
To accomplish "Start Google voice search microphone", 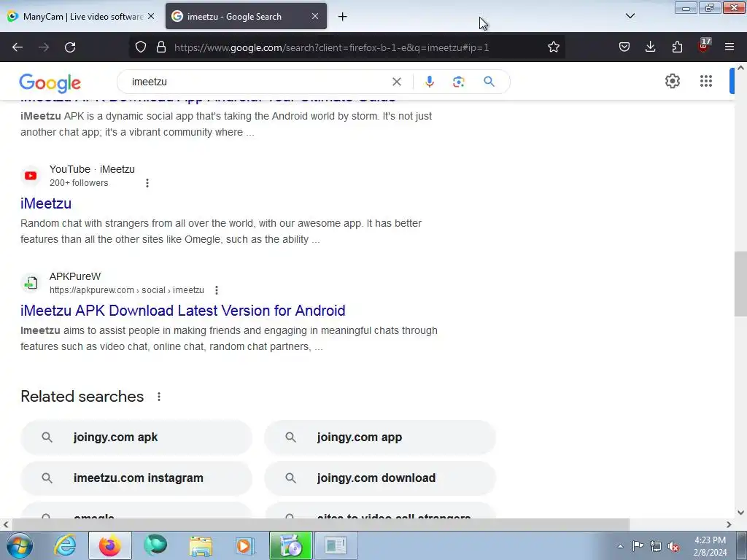I will [429, 82].
